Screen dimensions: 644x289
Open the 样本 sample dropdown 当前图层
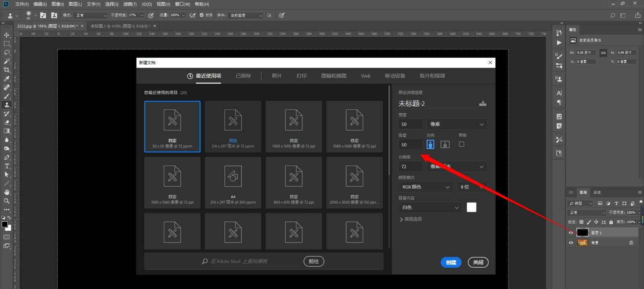coord(246,15)
